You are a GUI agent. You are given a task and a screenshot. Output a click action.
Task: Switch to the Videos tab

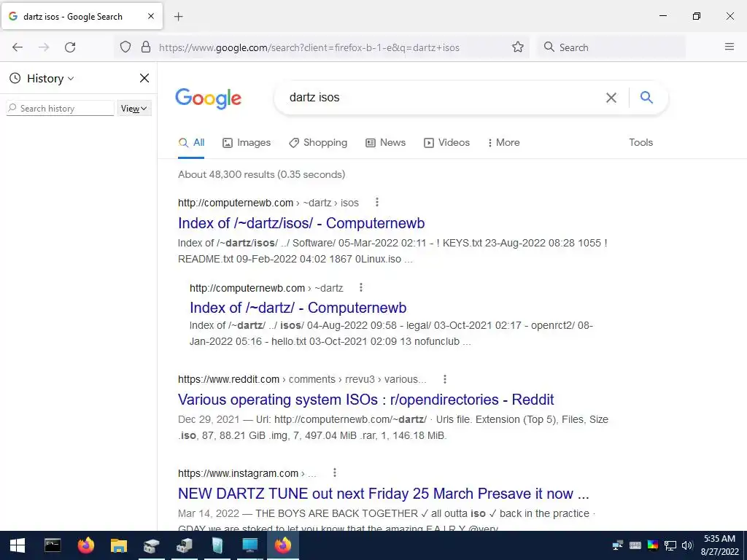tap(447, 142)
